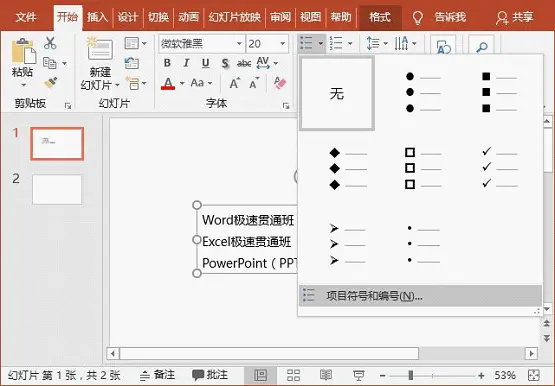Open the font size dropdown showing 20

point(282,44)
